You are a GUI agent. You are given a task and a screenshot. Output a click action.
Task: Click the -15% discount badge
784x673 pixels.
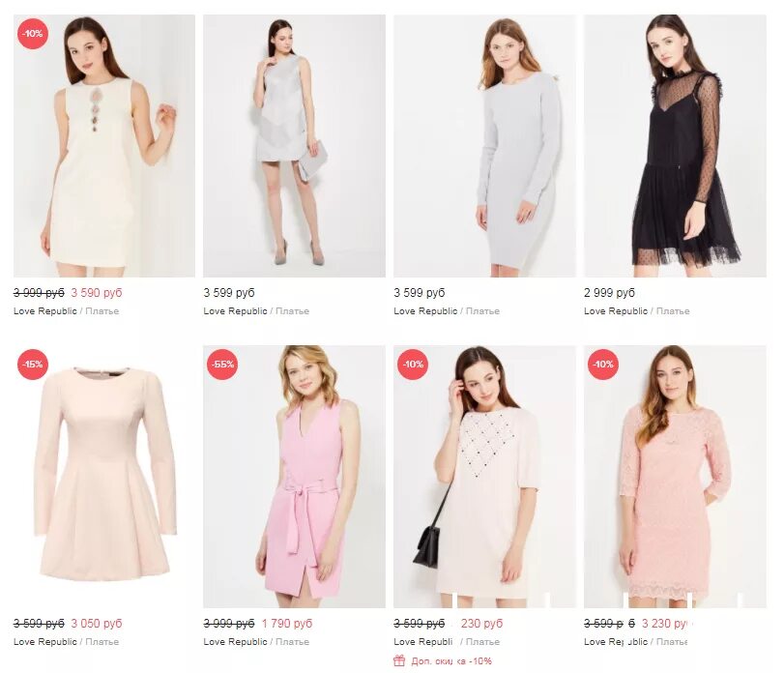pyautogui.click(x=33, y=365)
